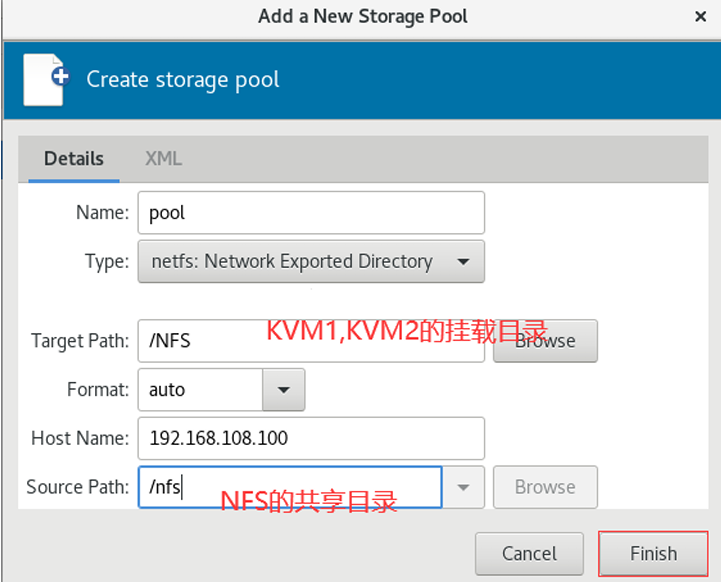Expand the Format dropdown arrow

point(284,390)
